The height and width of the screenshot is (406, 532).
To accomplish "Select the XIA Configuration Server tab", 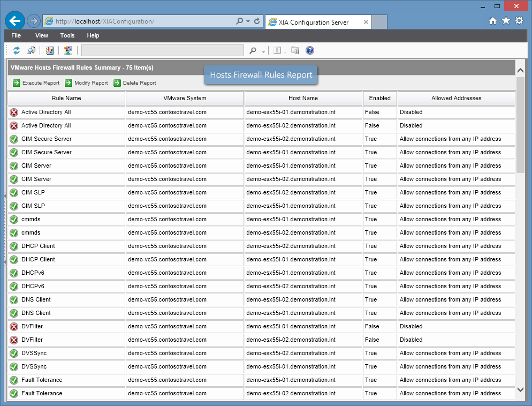I will [x=318, y=22].
